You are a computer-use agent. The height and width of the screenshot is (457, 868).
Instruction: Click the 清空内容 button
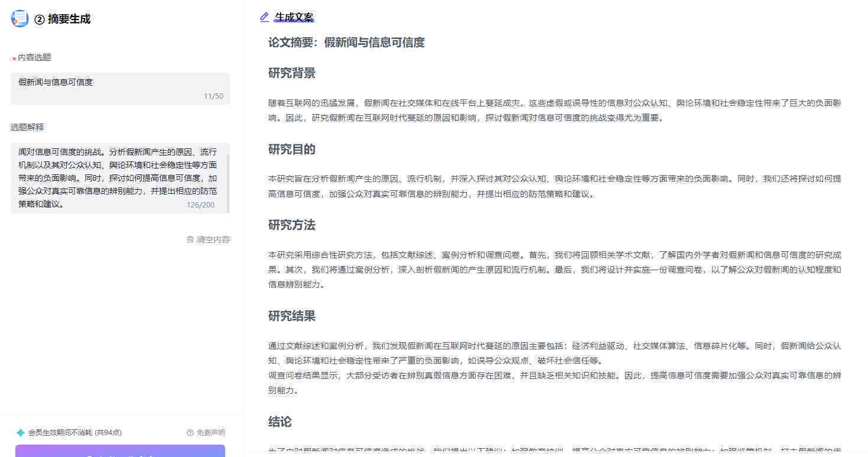pos(208,239)
